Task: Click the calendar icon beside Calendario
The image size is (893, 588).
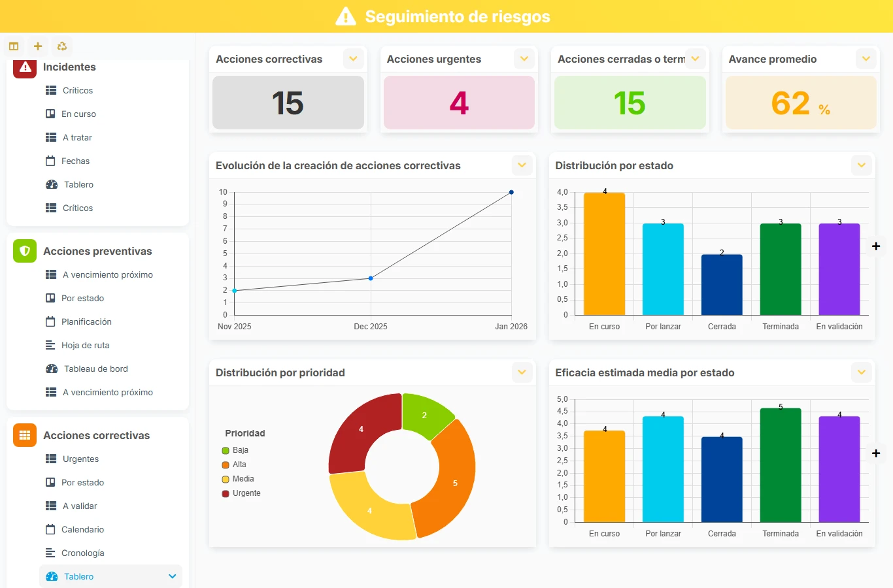Action: click(50, 529)
